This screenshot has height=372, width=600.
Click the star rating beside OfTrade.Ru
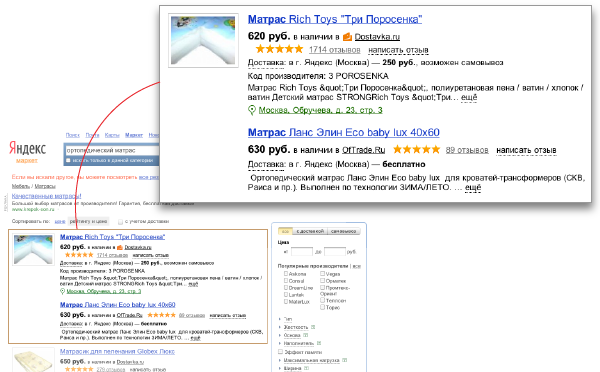coord(416,149)
